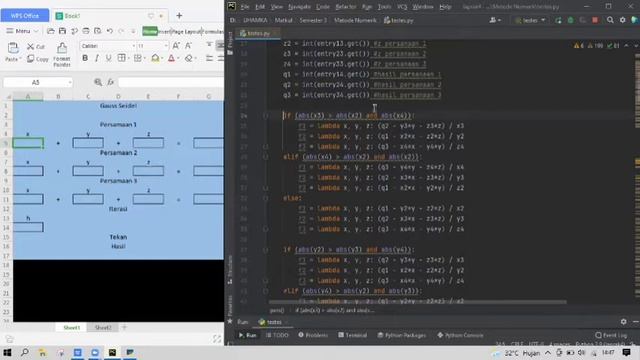Open the font name dropdown showing Calibri
640x360 pixels.
[x=133, y=46]
